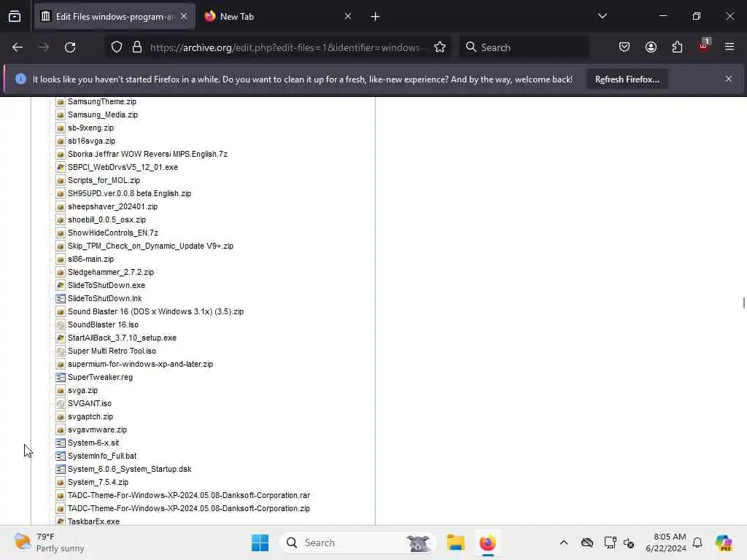Viewport: 747px width, 560px height.
Task: Click the Refresh Firefox button
Action: click(x=627, y=79)
